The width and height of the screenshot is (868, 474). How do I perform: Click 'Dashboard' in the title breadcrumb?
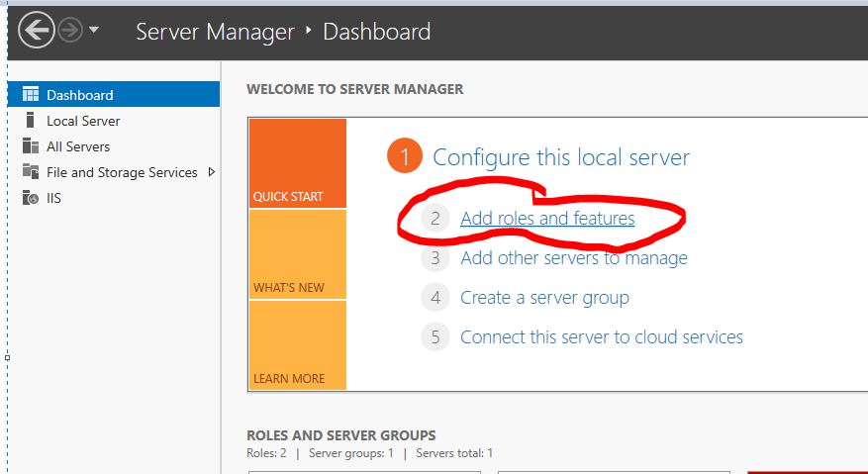376,32
